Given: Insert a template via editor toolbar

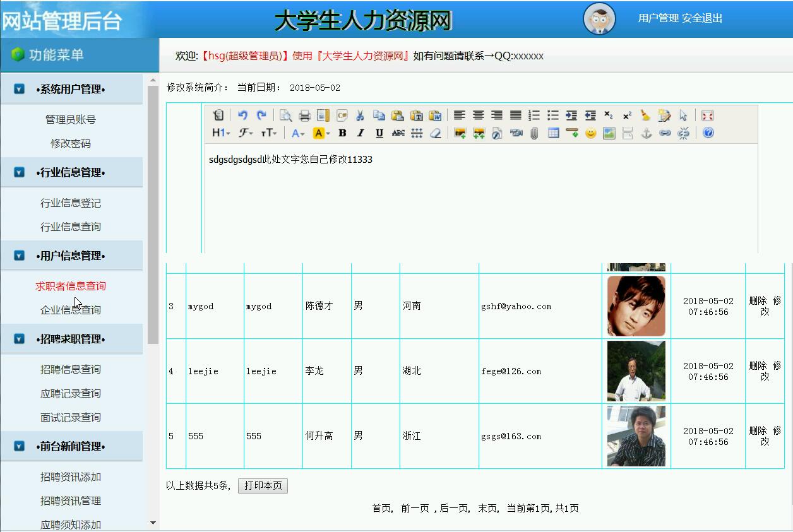Looking at the screenshot, I should pyautogui.click(x=323, y=115).
